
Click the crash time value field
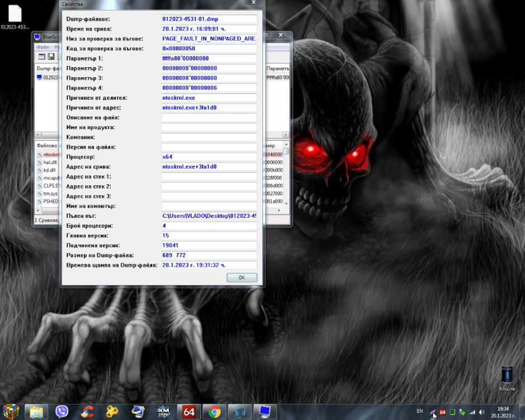click(x=209, y=29)
